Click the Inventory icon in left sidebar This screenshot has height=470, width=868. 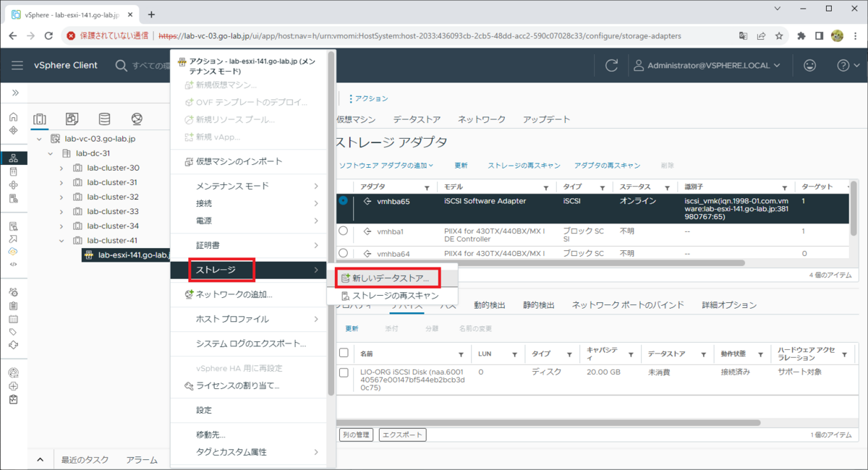13,158
